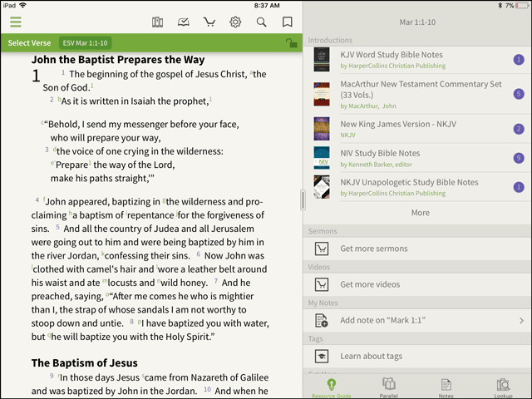Tap chevron on Add note row
The image size is (532, 399).
tap(521, 320)
